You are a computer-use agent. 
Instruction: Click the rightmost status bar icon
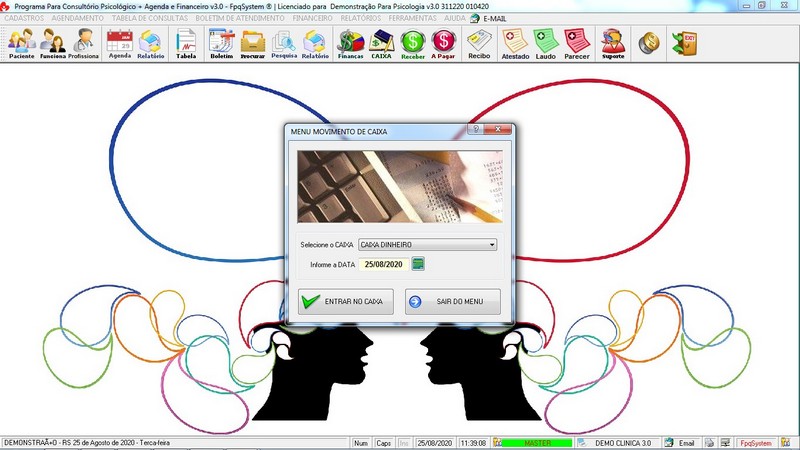pos(785,443)
